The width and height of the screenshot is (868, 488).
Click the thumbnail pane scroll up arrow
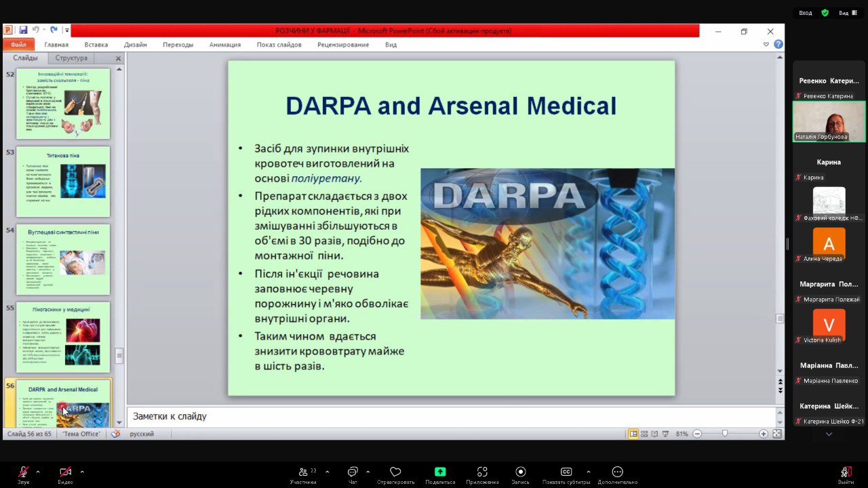119,69
